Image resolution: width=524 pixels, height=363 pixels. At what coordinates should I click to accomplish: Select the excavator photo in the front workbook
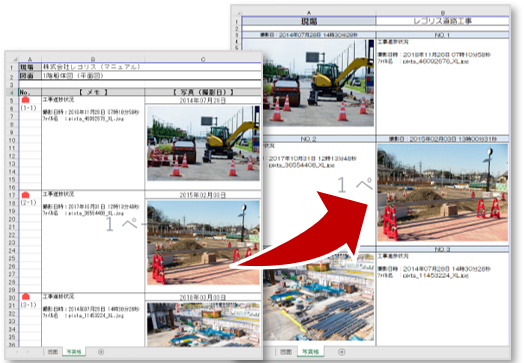click(203, 143)
